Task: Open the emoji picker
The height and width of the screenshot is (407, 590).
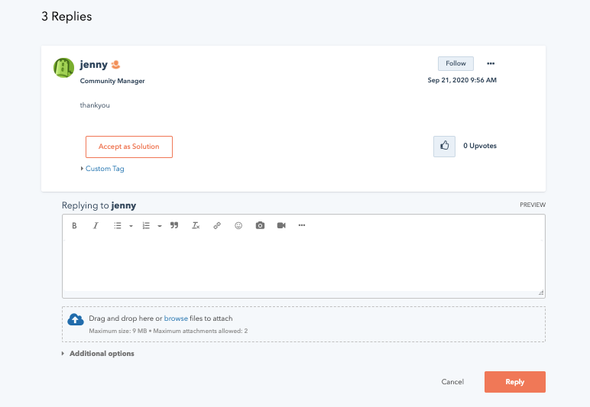Action: click(238, 226)
